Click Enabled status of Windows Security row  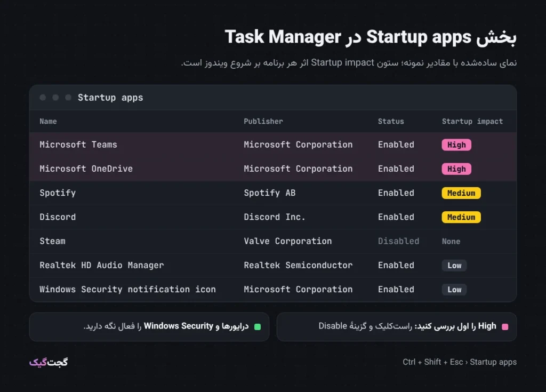(396, 290)
